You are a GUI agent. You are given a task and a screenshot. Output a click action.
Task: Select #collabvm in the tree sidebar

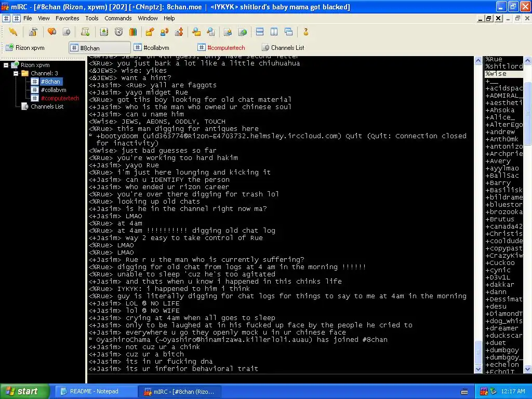[54, 90]
